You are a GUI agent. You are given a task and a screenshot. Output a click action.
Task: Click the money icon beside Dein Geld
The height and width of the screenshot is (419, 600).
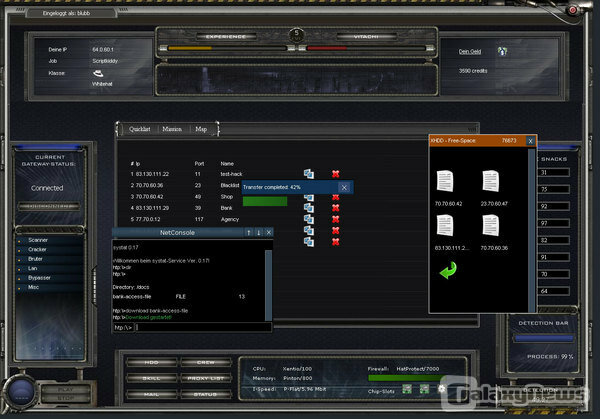(502, 51)
